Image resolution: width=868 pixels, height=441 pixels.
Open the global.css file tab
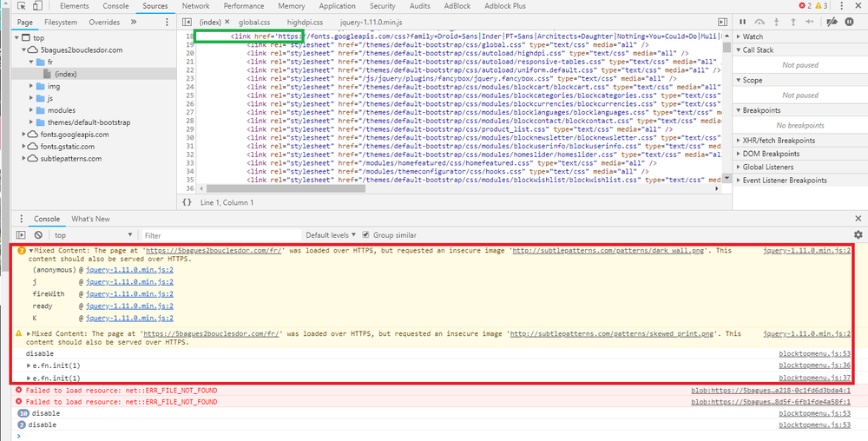tap(254, 22)
